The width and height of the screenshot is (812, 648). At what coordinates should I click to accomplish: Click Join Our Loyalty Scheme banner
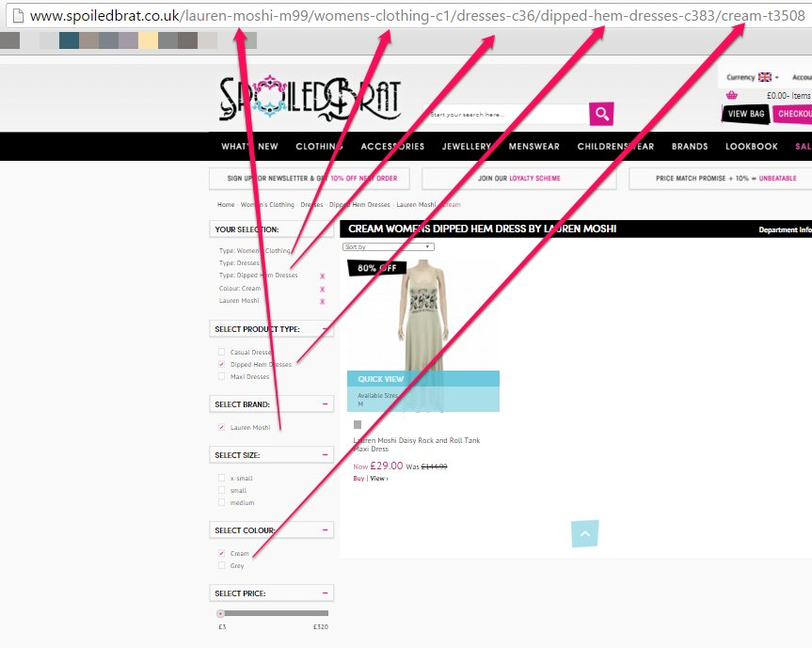[518, 179]
